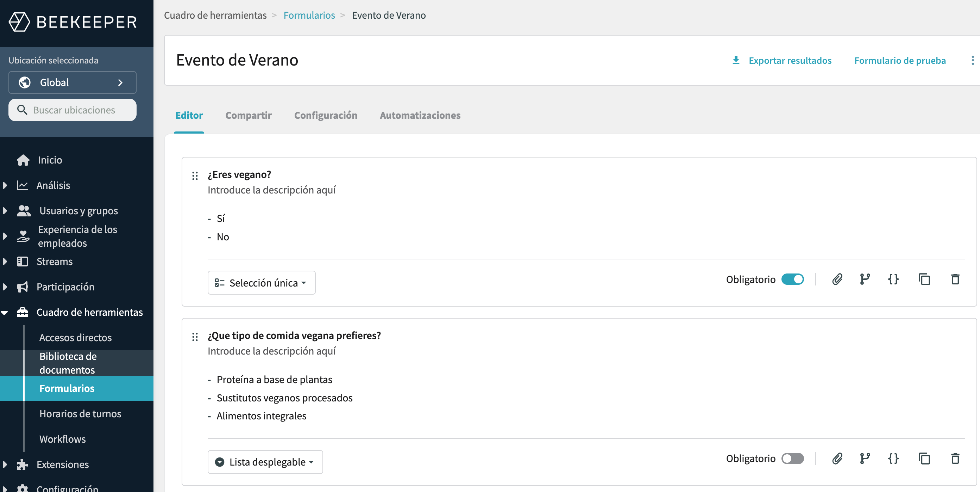This screenshot has width=980, height=492.
Task: Click Formulario de prueba button
Action: click(x=899, y=61)
